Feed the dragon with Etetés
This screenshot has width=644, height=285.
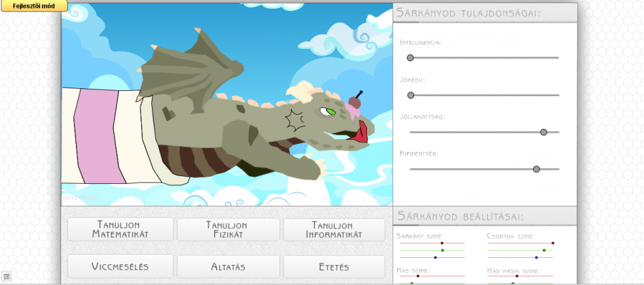334,266
